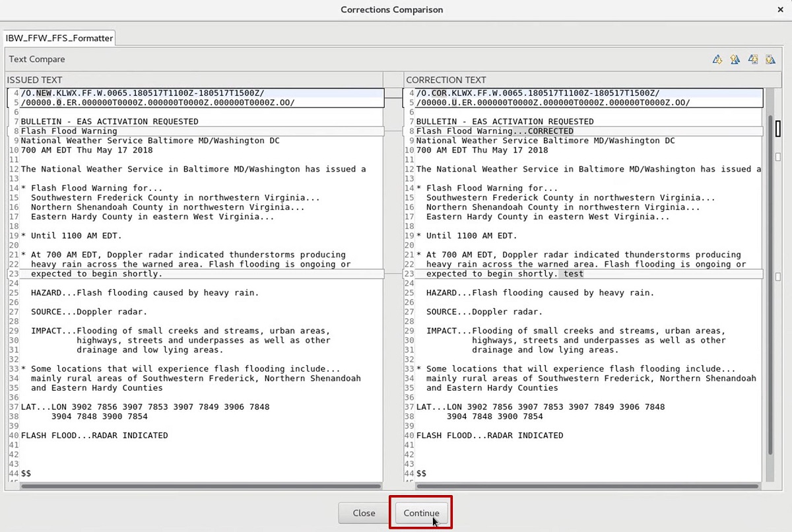Click 'CORRECTION TEXT' pane header
Viewport: 792px width, 532px height.
(x=445, y=79)
